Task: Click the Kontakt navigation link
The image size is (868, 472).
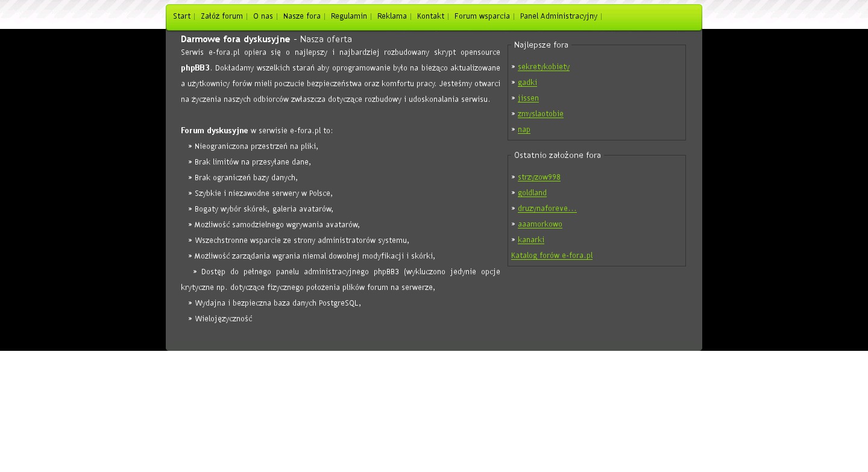Action: [x=430, y=16]
